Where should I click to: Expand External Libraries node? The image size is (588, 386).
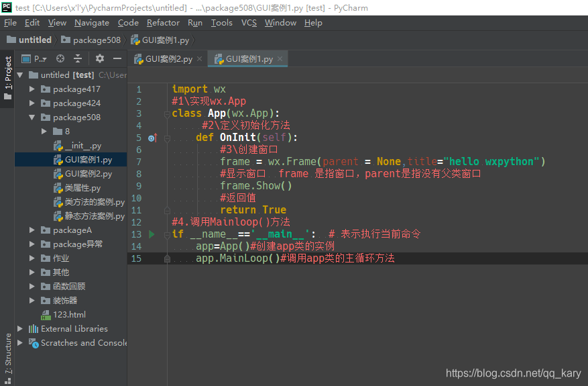coord(20,328)
